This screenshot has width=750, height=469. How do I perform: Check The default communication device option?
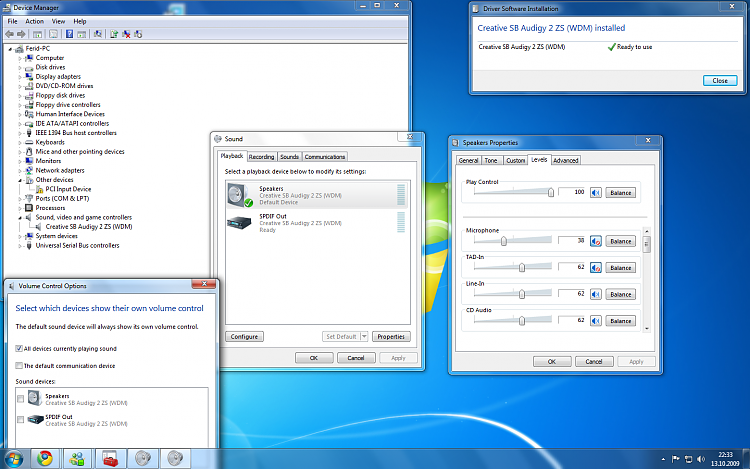point(19,366)
